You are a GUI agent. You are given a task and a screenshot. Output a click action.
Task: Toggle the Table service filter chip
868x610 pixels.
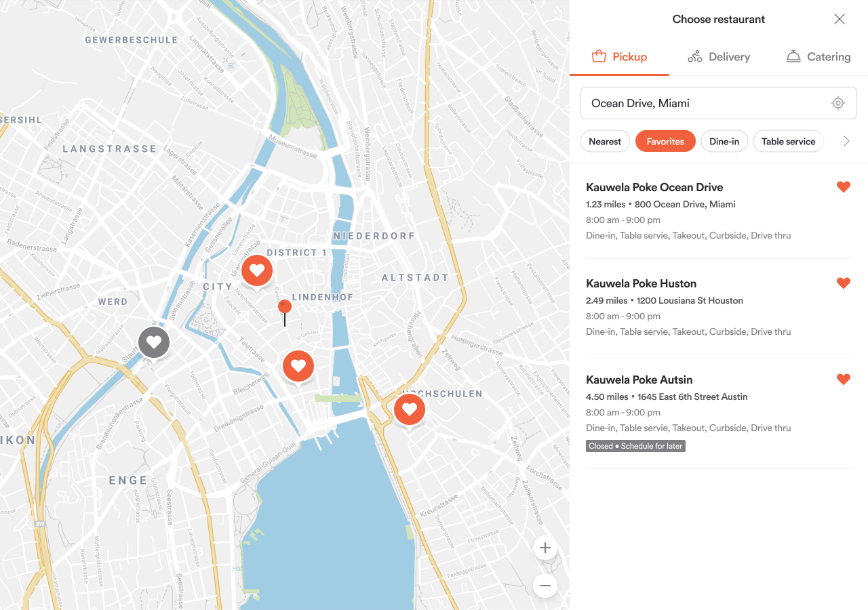(789, 141)
